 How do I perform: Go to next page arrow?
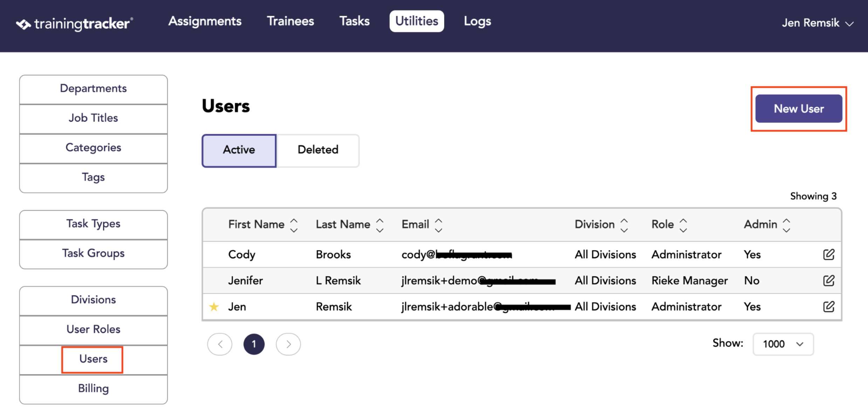pos(288,344)
